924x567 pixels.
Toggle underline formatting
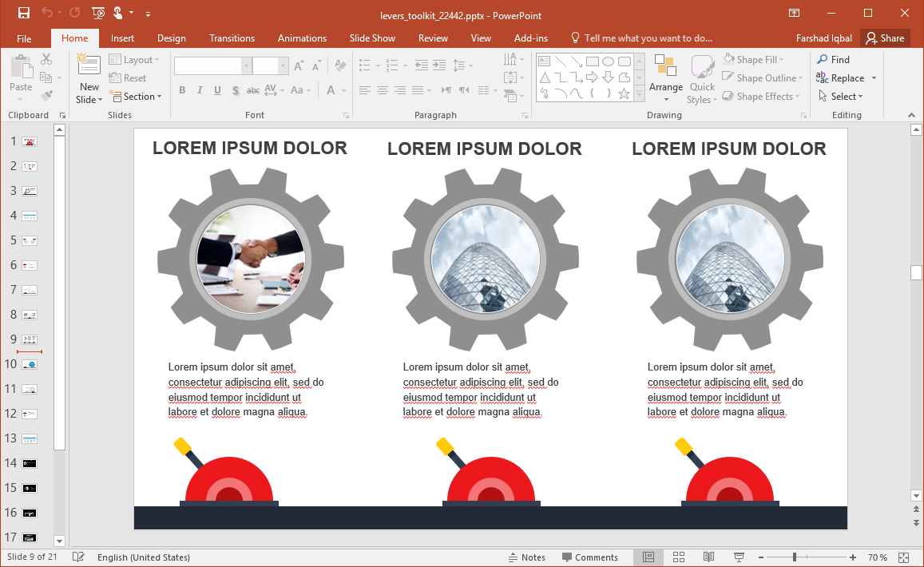[x=217, y=90]
